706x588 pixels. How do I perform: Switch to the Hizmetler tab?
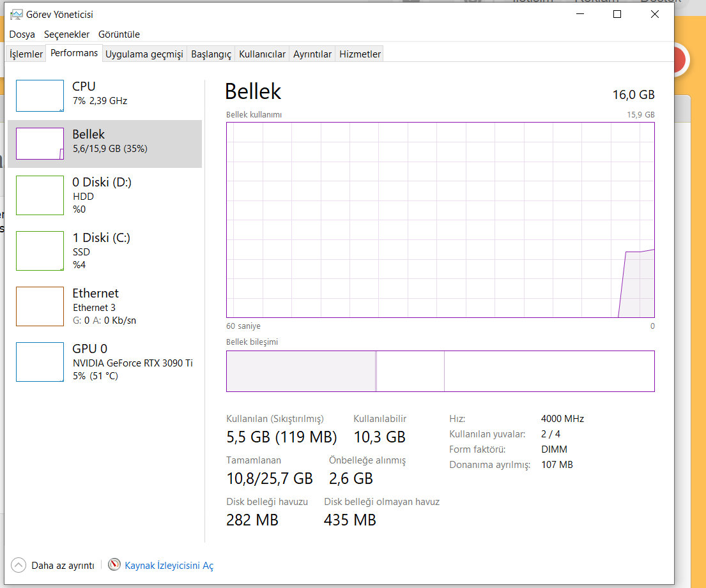pos(360,54)
